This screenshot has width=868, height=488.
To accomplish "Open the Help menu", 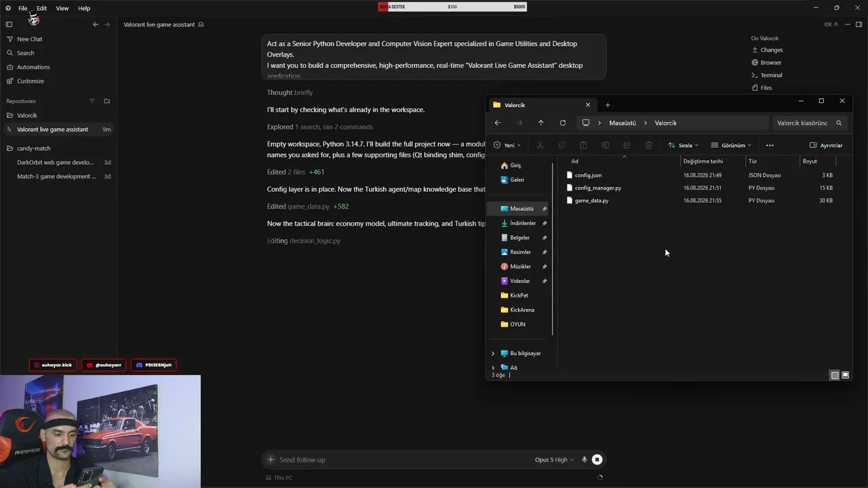I will (x=84, y=8).
